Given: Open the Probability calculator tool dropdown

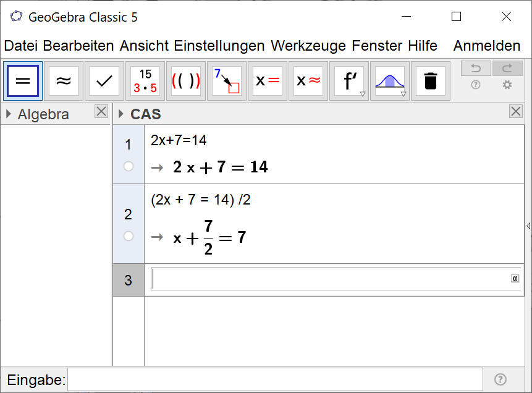Looking at the screenshot, I should (403, 94).
